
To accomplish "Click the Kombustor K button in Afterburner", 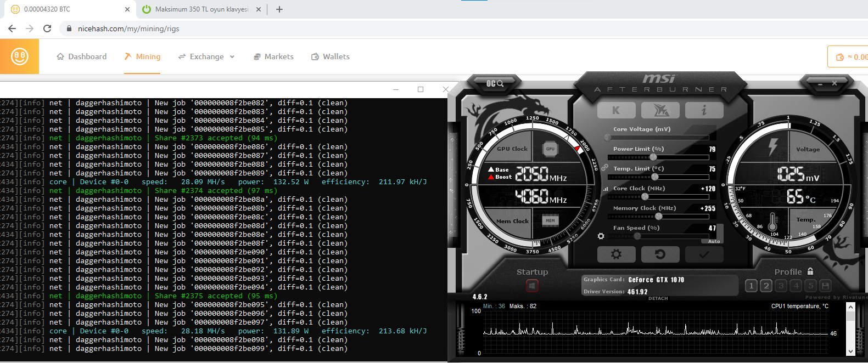I will click(x=616, y=110).
